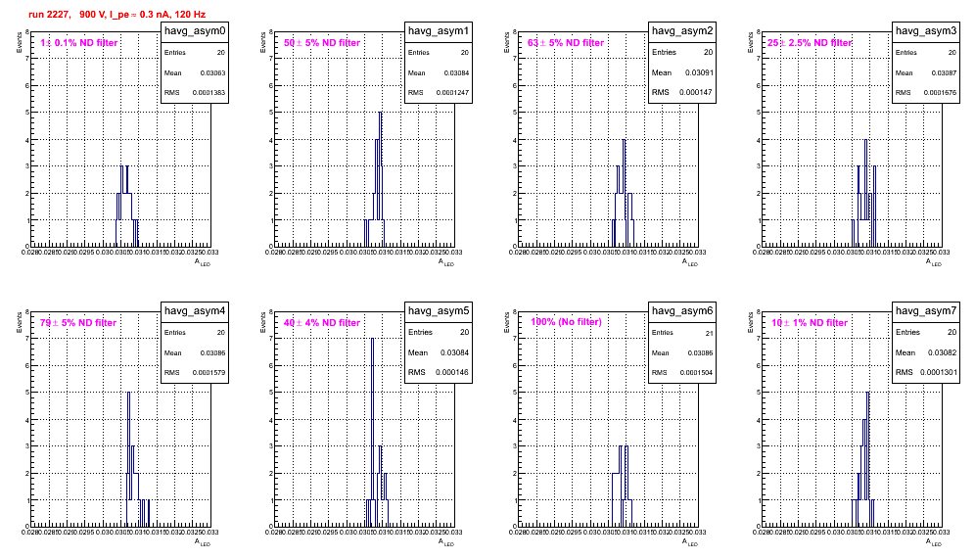
Task: Click the tall histogram peak in havg_asym4 plot
Action: pyautogui.click(x=128, y=459)
